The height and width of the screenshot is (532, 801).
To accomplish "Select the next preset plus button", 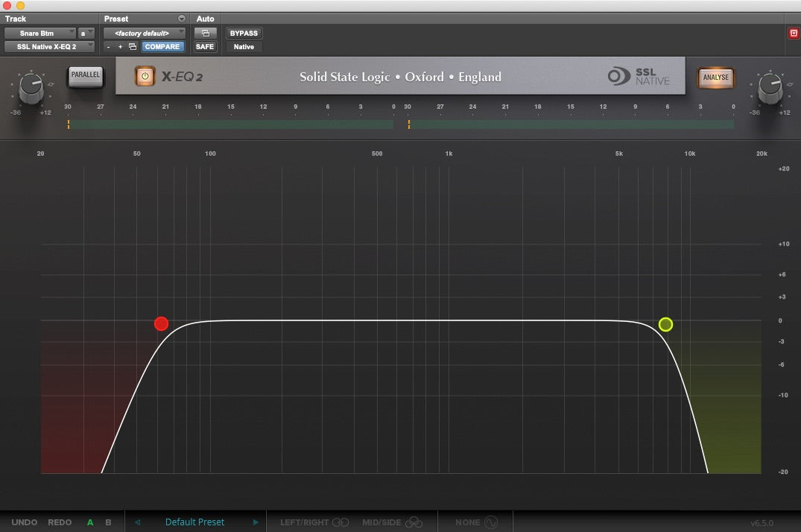I will pyautogui.click(x=120, y=46).
